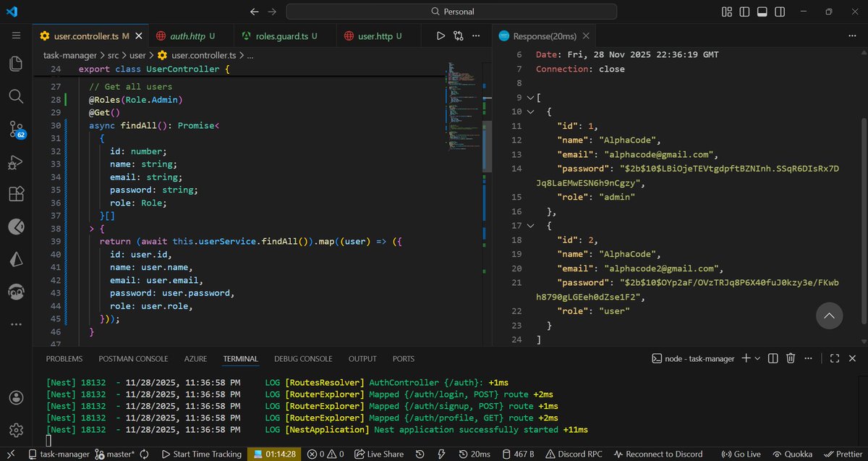Viewport: 868px width, 461px height.
Task: Click Go Live to start Live Server
Action: [x=741, y=454]
